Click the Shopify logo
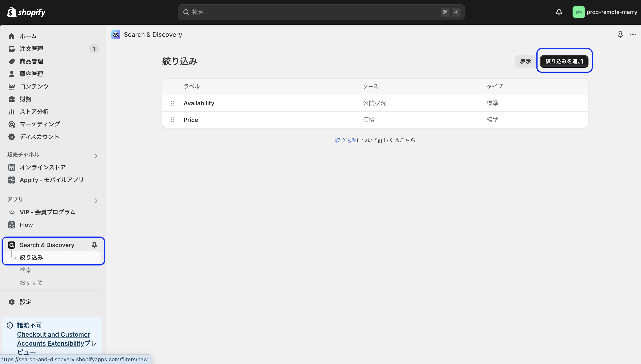The width and height of the screenshot is (641, 364). coord(26,12)
